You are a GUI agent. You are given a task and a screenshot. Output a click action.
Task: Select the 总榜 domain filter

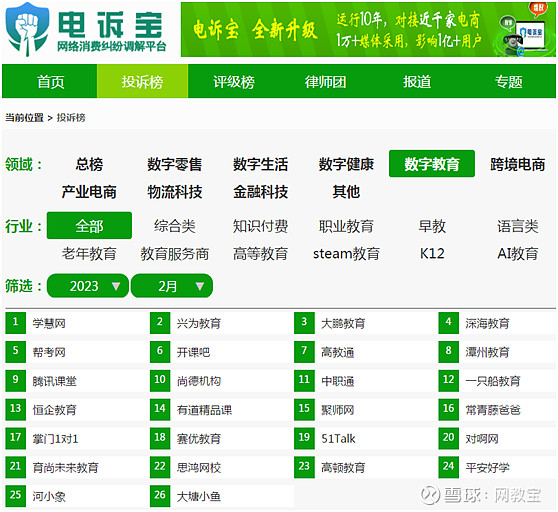[89, 164]
